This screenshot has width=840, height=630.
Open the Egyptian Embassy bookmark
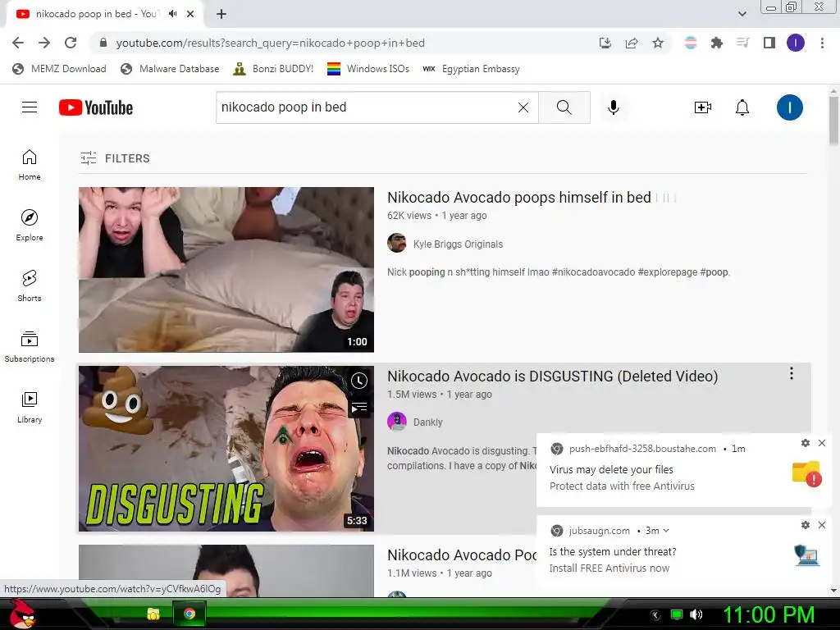[472, 69]
